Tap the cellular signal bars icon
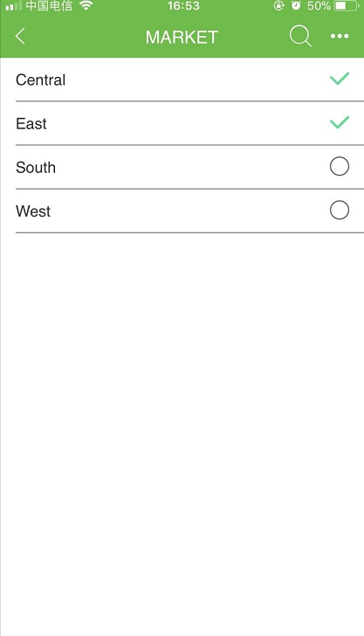Image resolution: width=364 pixels, height=636 pixels. (13, 6)
